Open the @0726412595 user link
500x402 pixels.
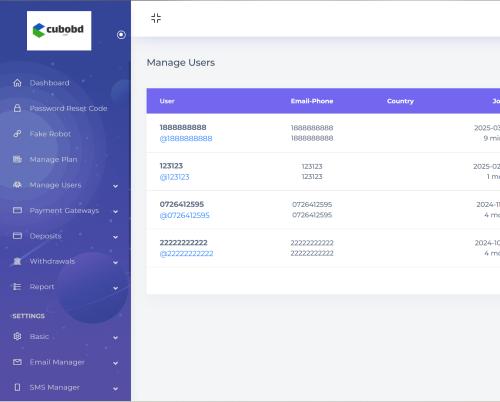[x=185, y=215]
